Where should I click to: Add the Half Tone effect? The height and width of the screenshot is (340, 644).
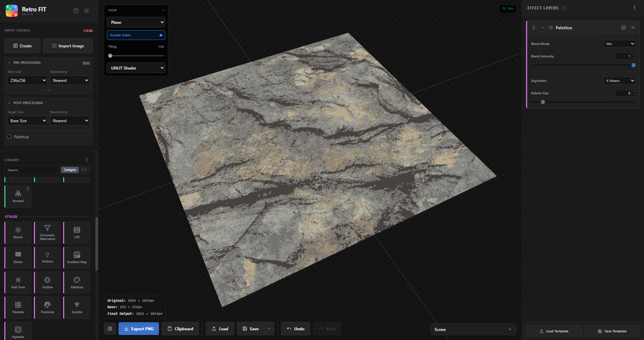[18, 283]
